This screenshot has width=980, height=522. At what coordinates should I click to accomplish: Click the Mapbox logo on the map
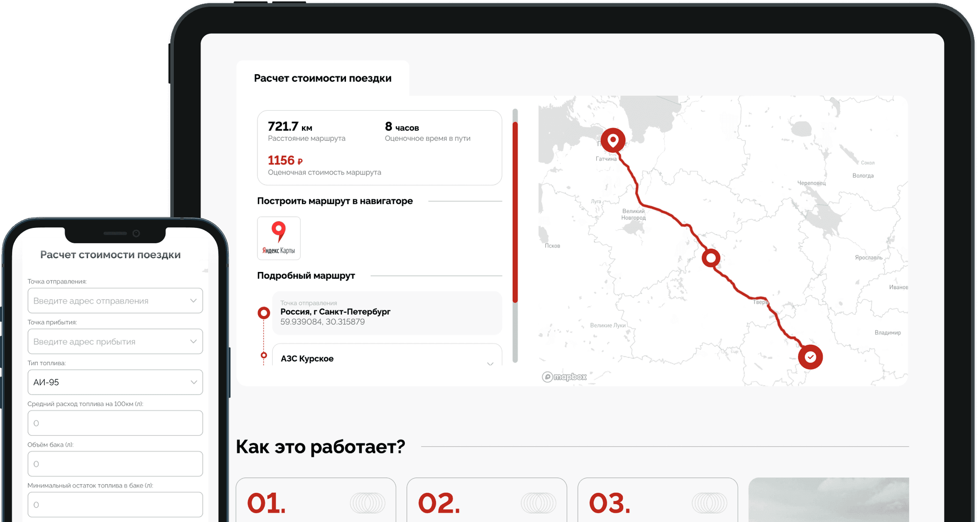click(565, 377)
